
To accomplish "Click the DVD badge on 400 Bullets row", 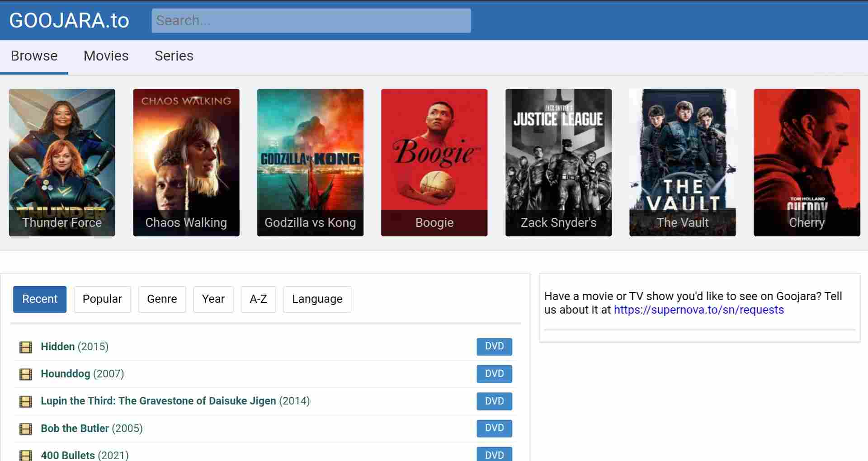I will [495, 455].
